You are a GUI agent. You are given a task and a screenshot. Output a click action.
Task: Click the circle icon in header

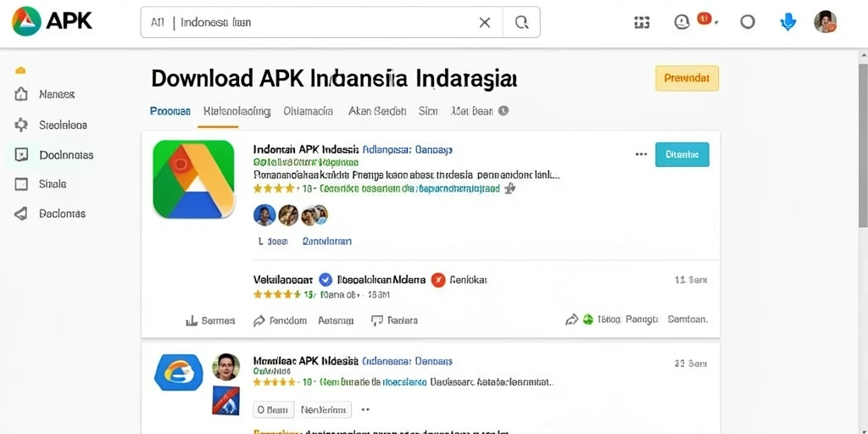tap(748, 22)
